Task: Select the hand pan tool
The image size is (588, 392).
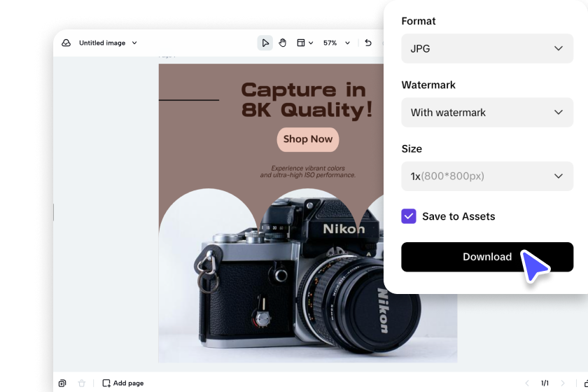Action: click(x=282, y=43)
